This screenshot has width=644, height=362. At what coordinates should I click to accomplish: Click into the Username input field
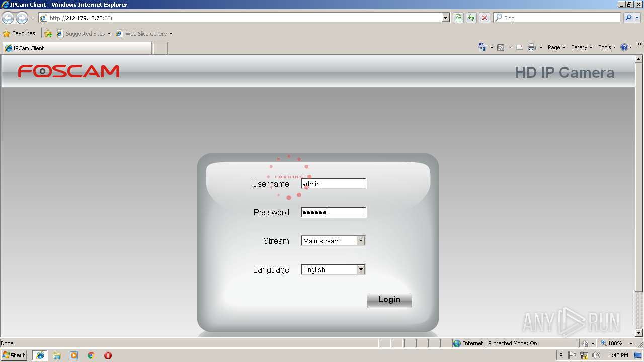pos(334,184)
